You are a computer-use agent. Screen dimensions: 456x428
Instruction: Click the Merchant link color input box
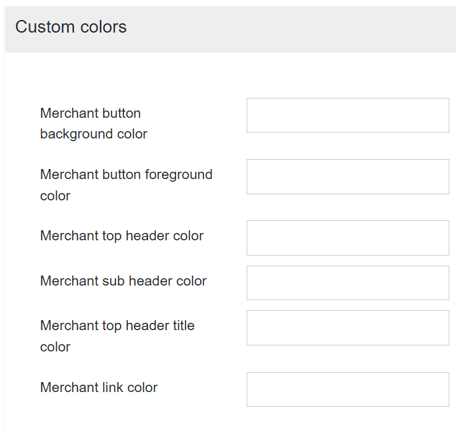(x=348, y=389)
